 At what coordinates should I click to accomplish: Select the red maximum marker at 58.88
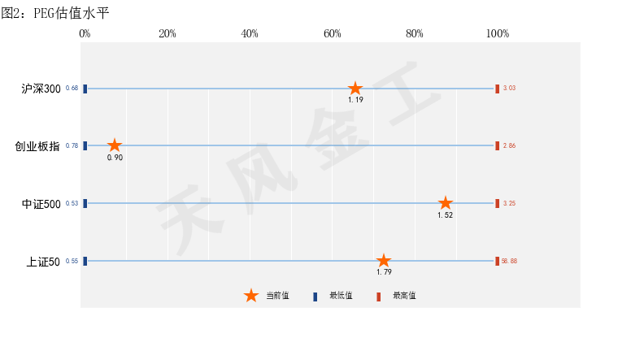[497, 261]
